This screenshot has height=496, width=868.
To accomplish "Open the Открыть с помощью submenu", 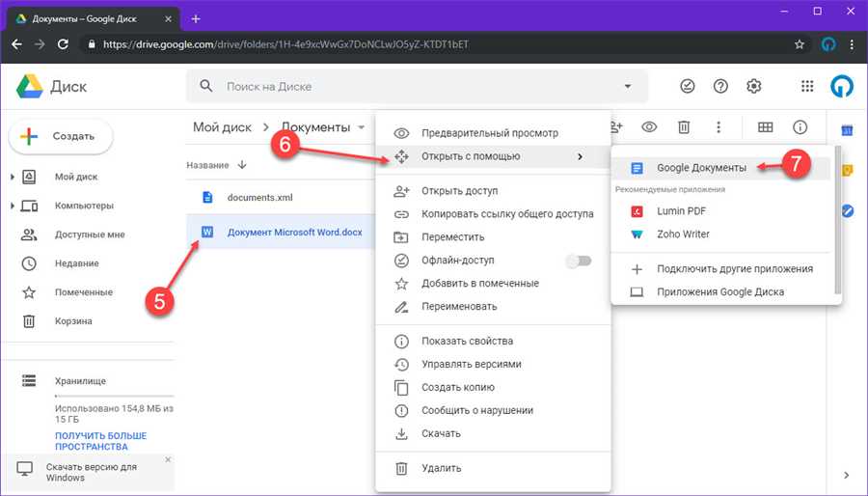I will tap(493, 156).
